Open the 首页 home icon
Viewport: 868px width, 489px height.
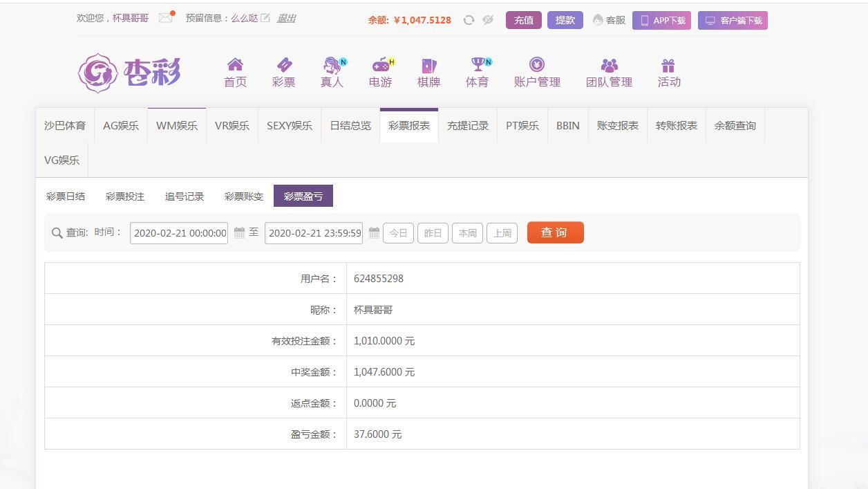[x=235, y=65]
